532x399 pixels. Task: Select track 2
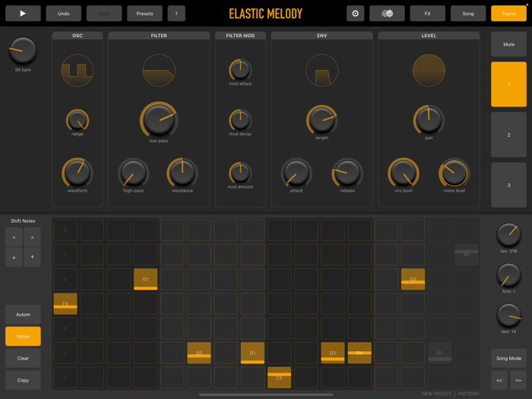click(508, 135)
